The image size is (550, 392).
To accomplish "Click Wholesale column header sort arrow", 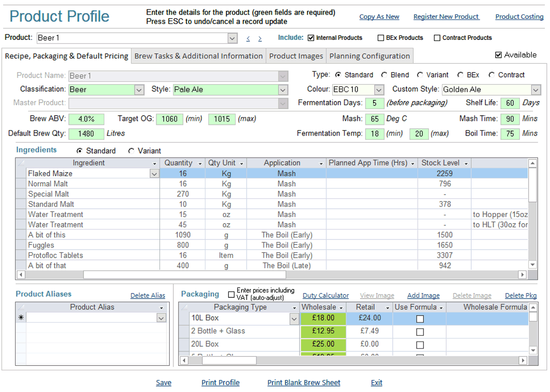I will (x=340, y=308).
